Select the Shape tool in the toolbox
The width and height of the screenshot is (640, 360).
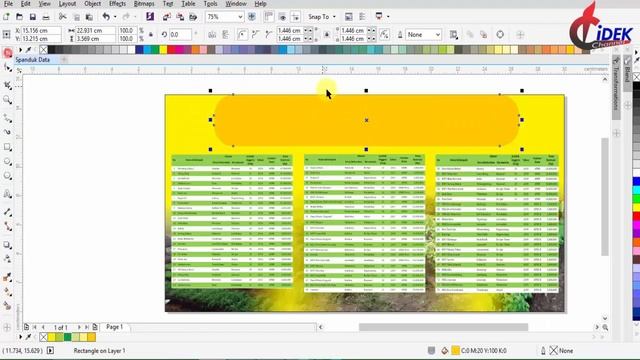[7, 68]
